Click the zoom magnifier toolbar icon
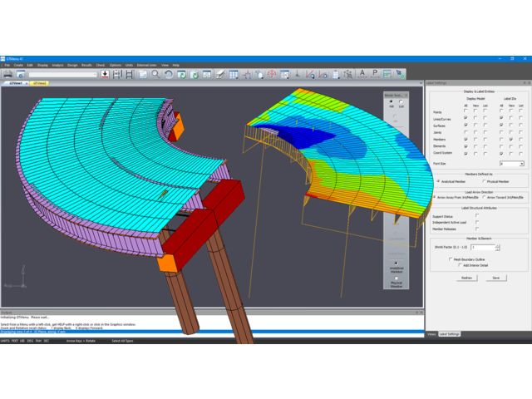This screenshot has width=532, height=399. (155, 74)
